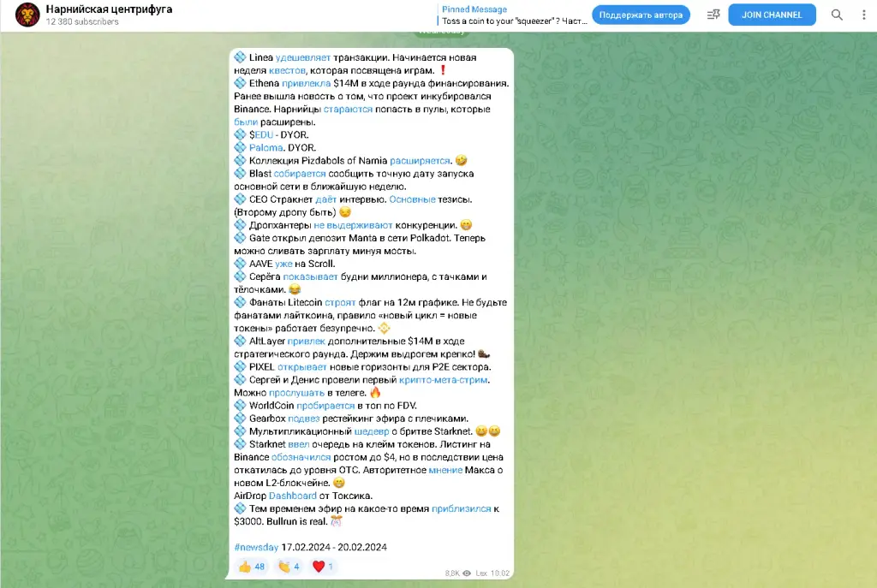This screenshot has height=588, width=877.
Task: Follow the расширяется link about Pizdabols collection
Action: 420,161
